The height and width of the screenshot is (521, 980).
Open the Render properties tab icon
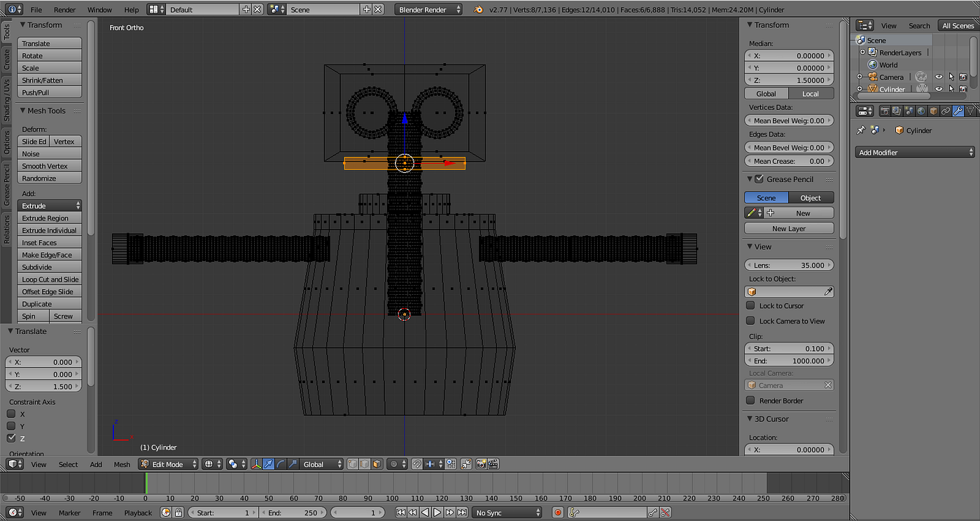(885, 111)
